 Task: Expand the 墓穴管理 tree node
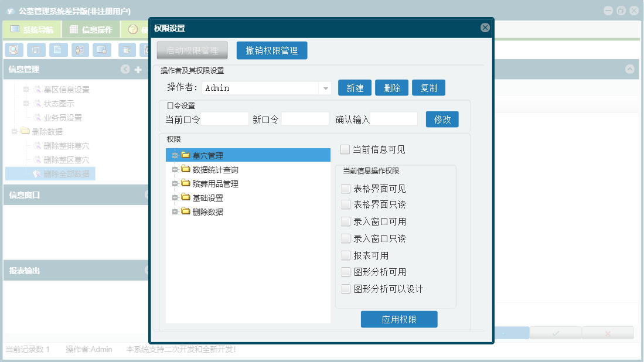click(175, 156)
